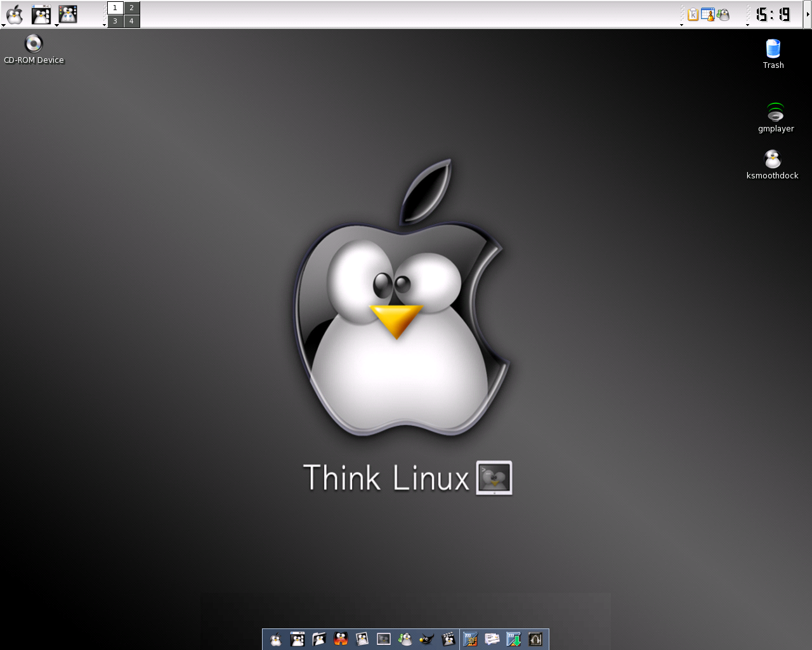This screenshot has height=650, width=812.
Task: Switch to virtual desktop 3 in pager
Action: 115,21
